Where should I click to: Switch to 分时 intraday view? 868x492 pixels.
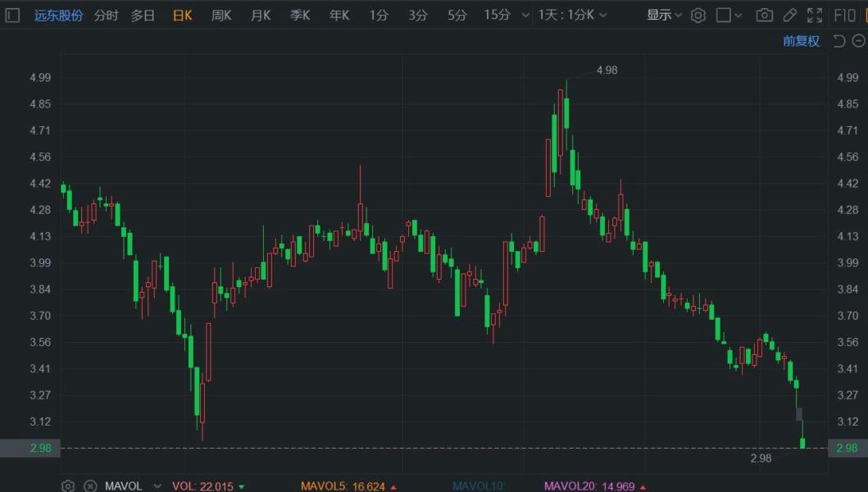point(107,15)
